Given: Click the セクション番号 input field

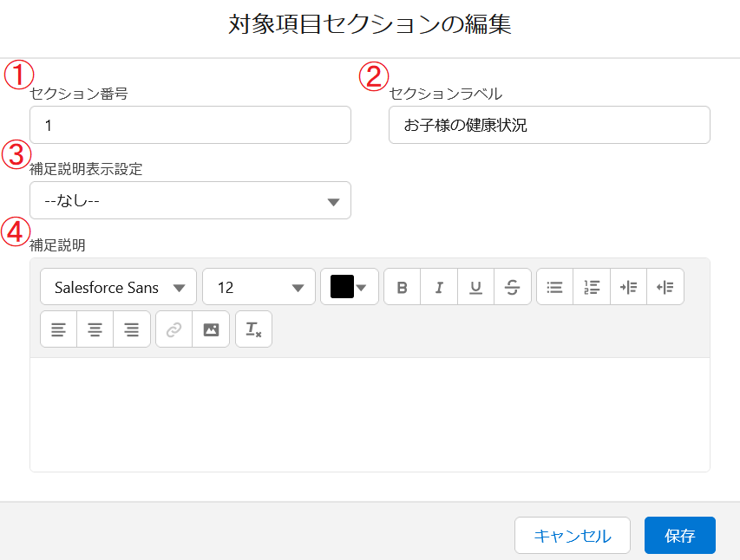Looking at the screenshot, I should 190,125.
